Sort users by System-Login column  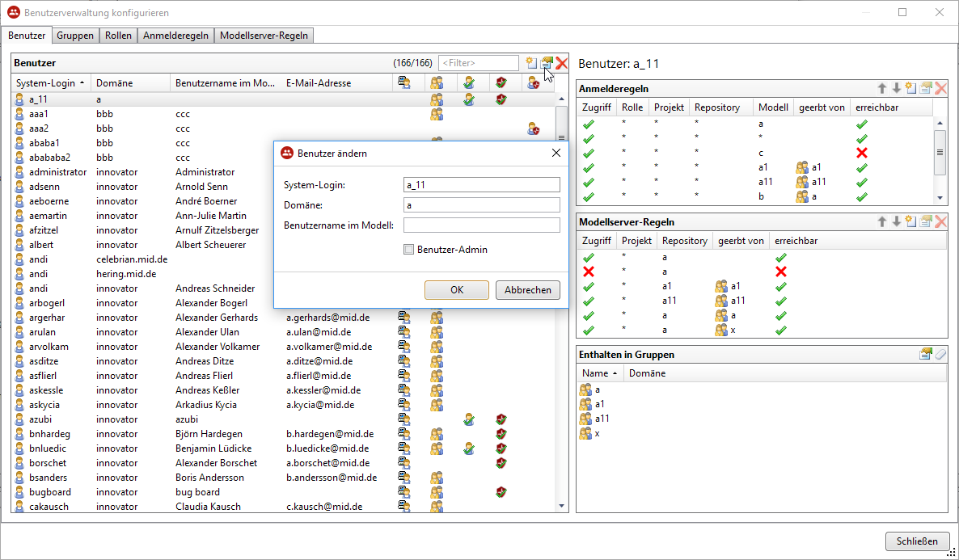tap(52, 82)
